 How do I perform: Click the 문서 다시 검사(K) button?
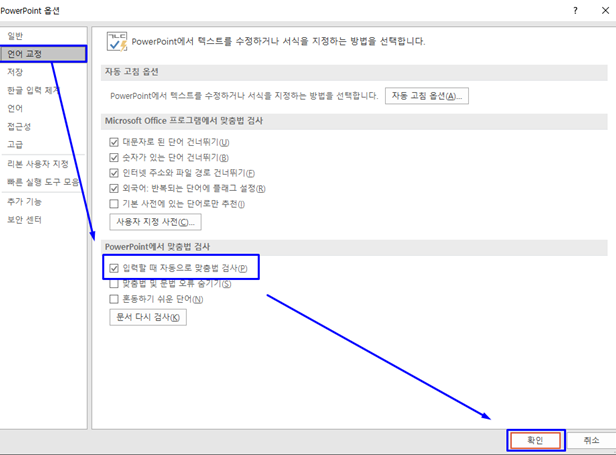click(148, 317)
